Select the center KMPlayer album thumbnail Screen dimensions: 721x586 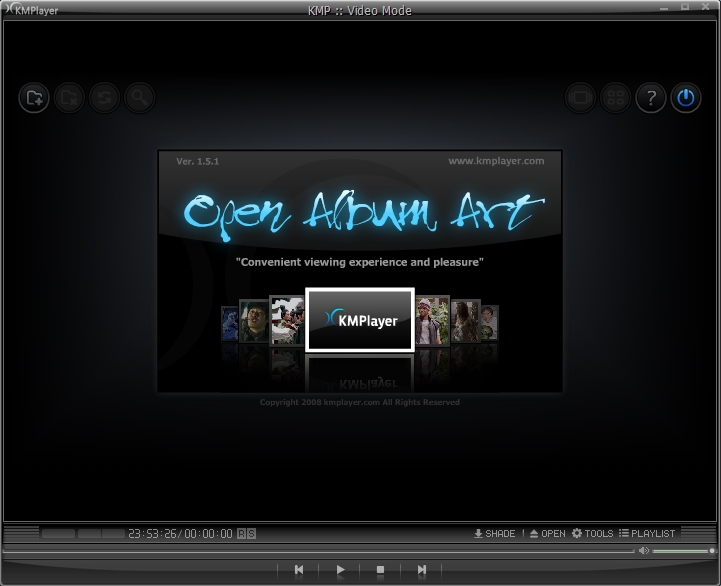(x=360, y=320)
